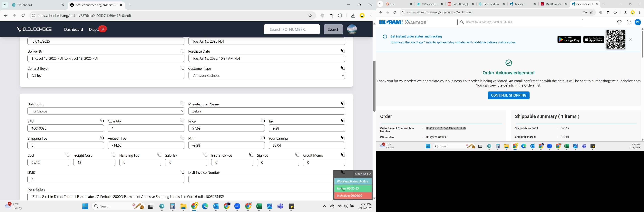Copy the Quantity value
644x212 pixels.
[182, 121]
